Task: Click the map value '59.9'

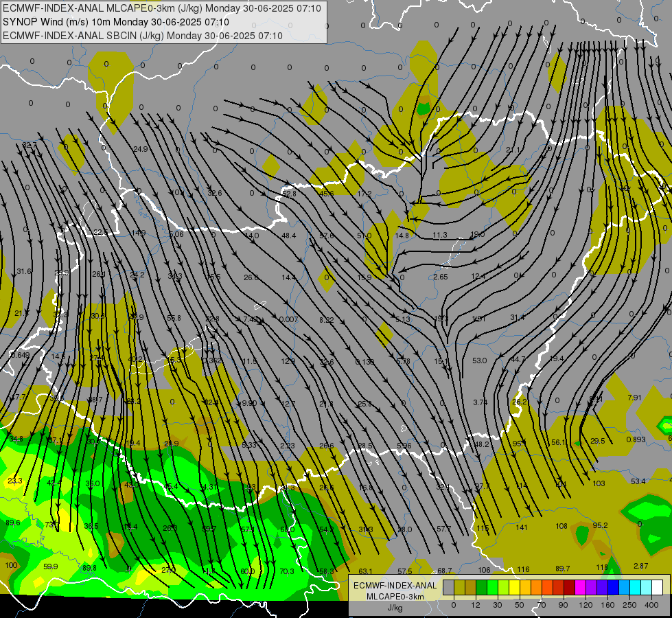Action: [51, 567]
